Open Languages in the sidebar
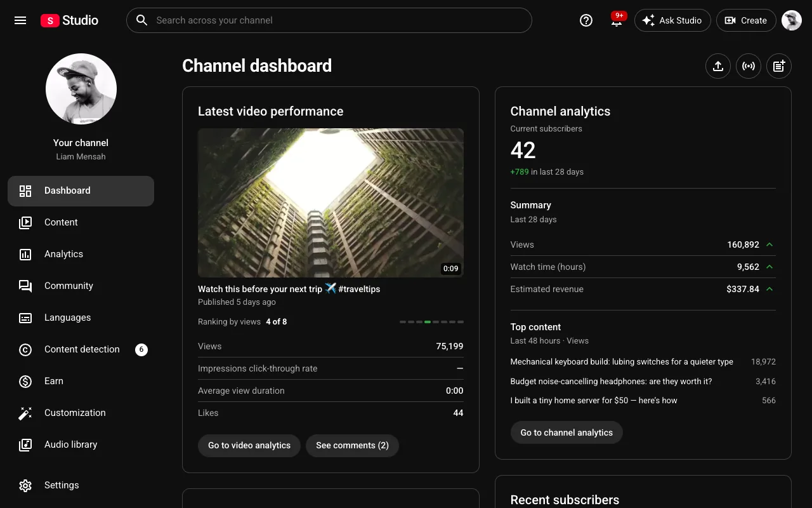The height and width of the screenshot is (508, 812). pos(81,317)
